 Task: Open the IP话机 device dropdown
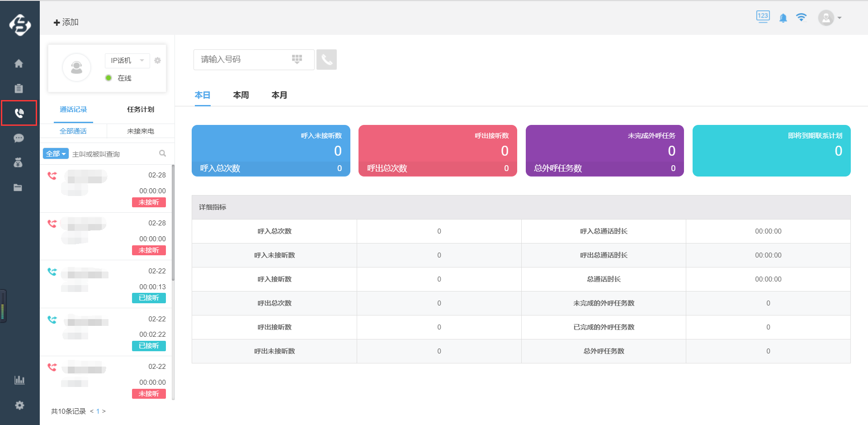pyautogui.click(x=127, y=60)
